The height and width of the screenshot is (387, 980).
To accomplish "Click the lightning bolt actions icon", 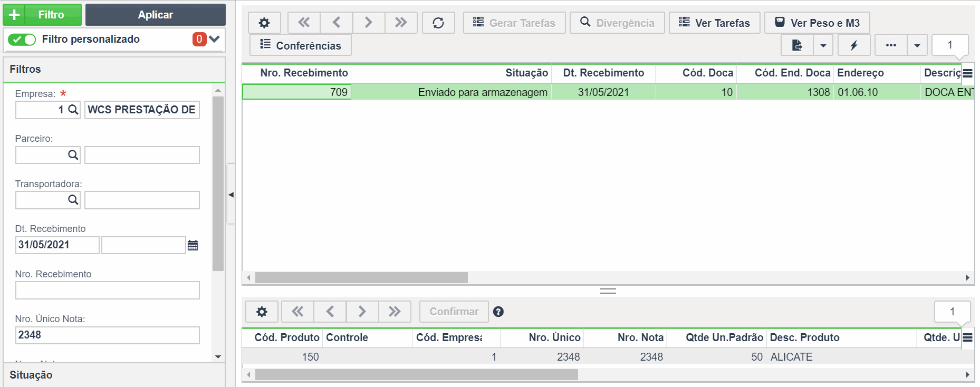I will coord(854,45).
